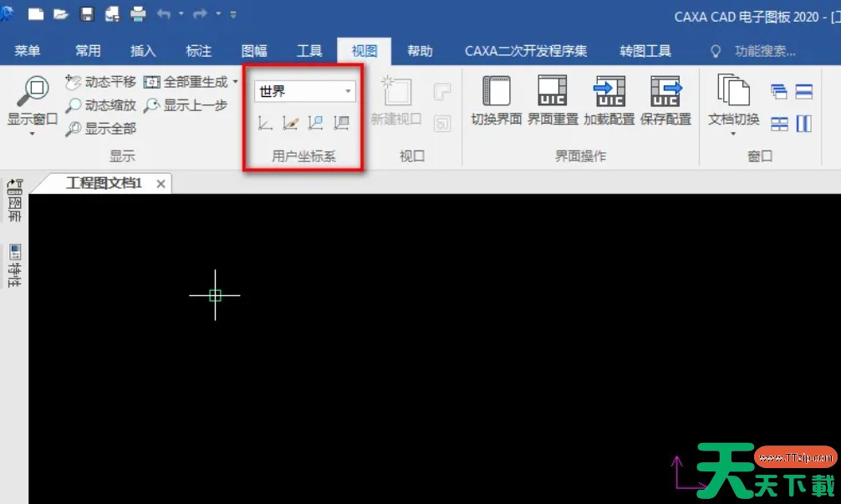841x504 pixels.
Task: Open the CAXA二次开发程序集 tab
Action: pyautogui.click(x=526, y=51)
